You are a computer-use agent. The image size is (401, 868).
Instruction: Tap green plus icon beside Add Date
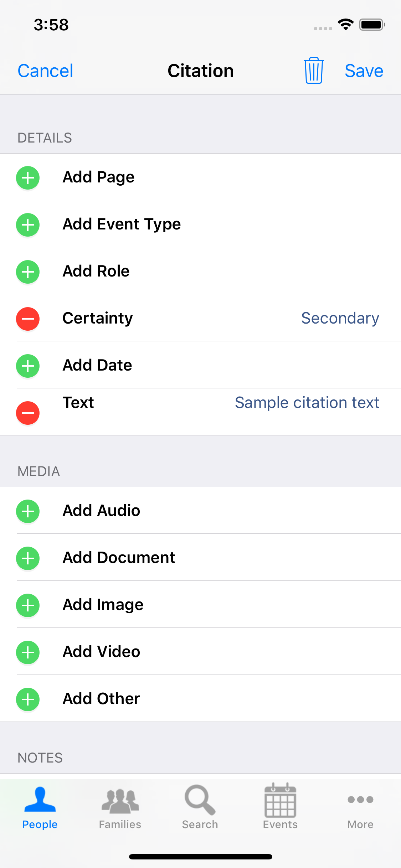(28, 366)
